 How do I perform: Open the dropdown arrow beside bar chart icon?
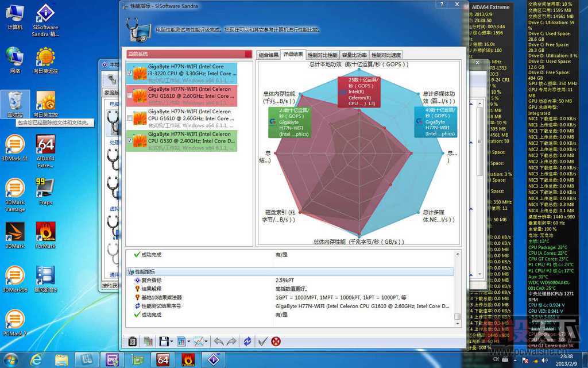pyautogui.click(x=188, y=342)
